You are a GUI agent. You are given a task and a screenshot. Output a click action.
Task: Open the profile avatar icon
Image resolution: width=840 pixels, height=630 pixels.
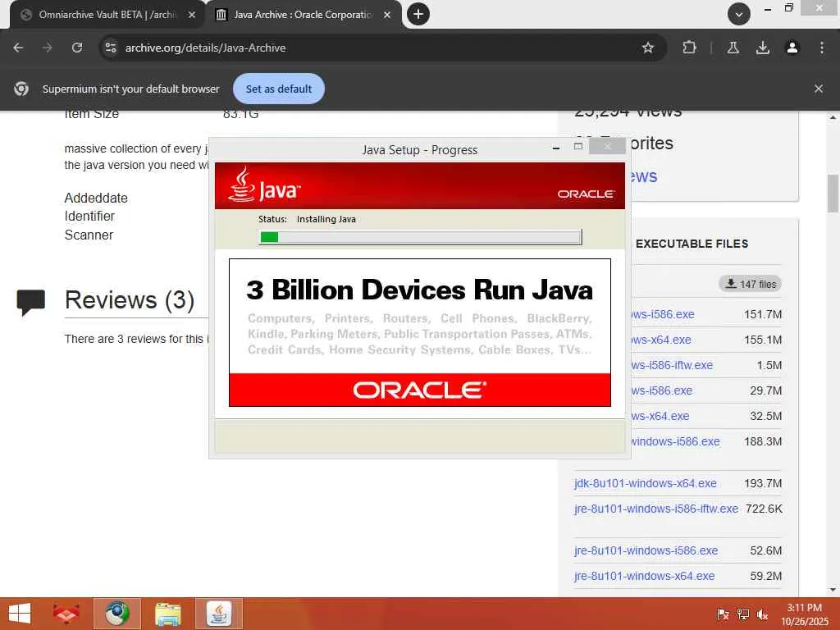pos(792,48)
